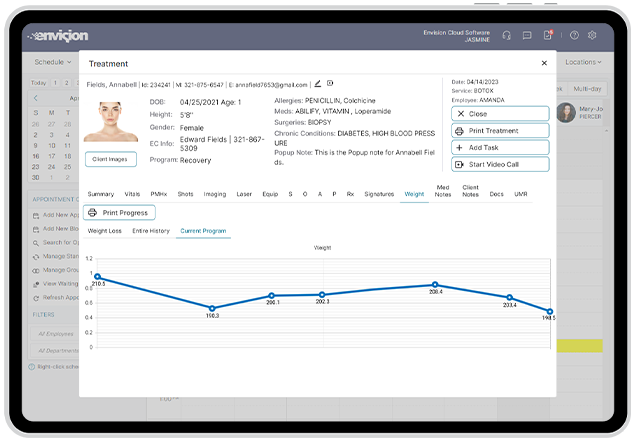
Task: Open the headset support icon in top bar
Action: coord(508,35)
